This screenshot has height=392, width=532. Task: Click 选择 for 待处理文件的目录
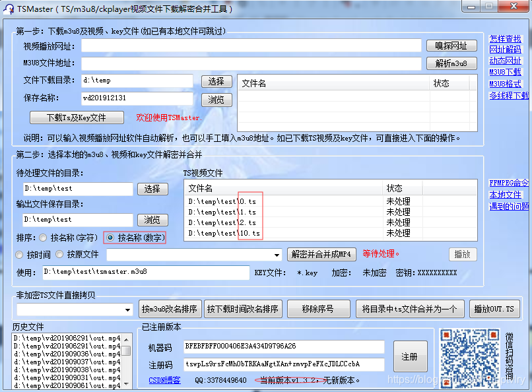click(x=152, y=189)
